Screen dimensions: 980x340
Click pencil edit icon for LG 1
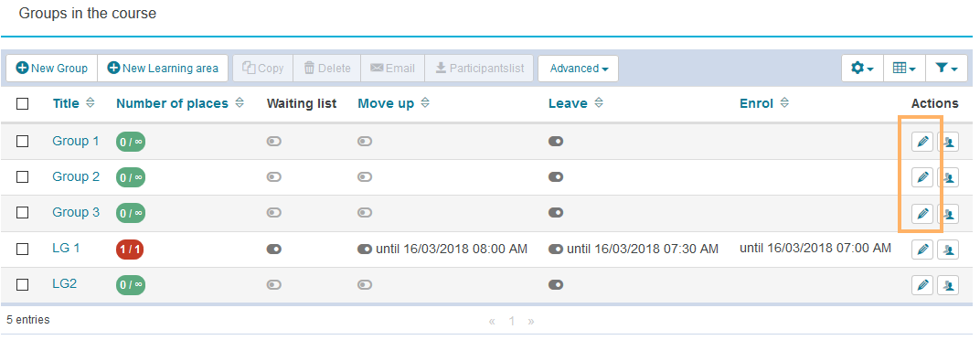(921, 250)
